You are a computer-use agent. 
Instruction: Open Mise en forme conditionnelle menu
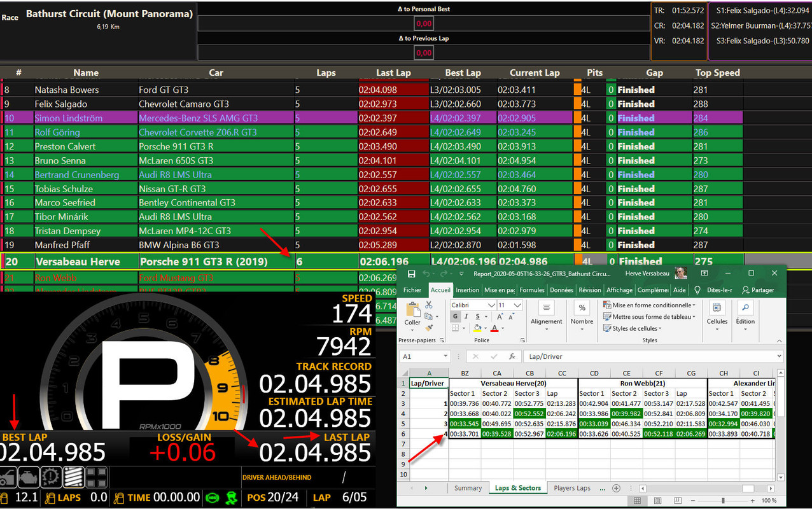click(649, 305)
